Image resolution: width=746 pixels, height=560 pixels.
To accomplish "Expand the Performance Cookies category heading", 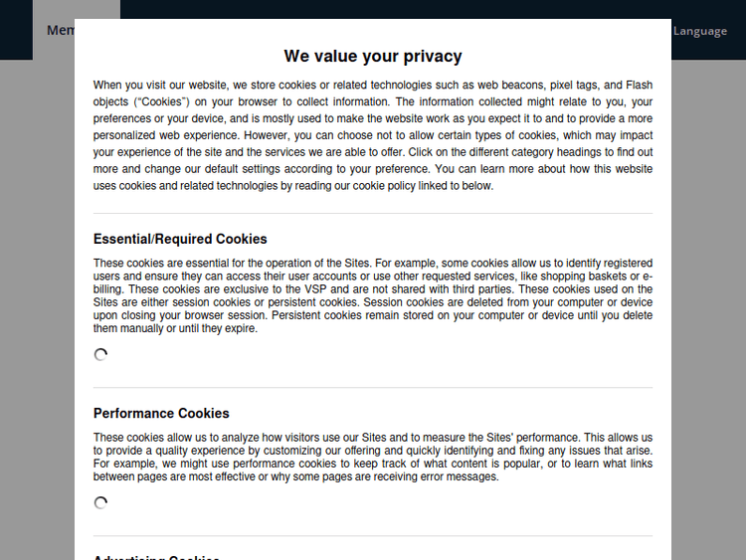I will click(161, 413).
